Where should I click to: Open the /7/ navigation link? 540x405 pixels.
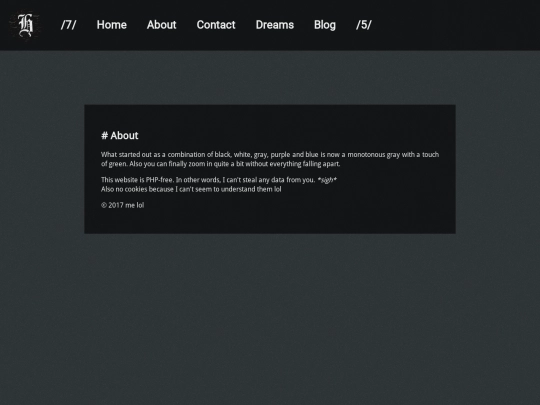[69, 25]
